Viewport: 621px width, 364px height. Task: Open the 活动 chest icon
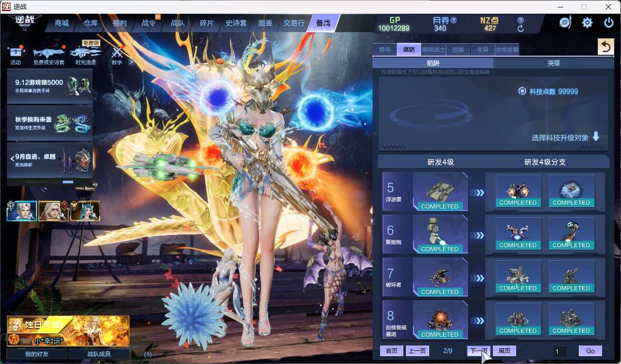coord(16,52)
